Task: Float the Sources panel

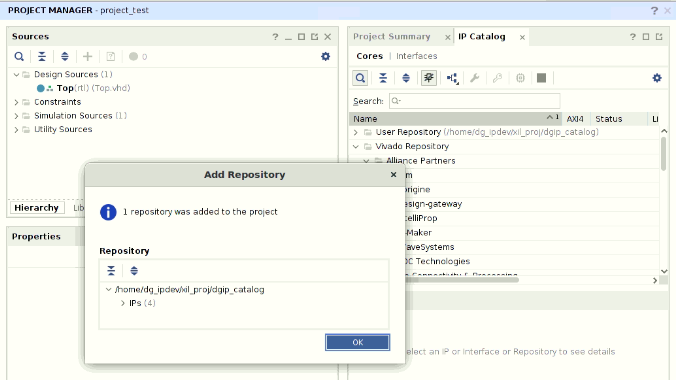Action: click(314, 37)
